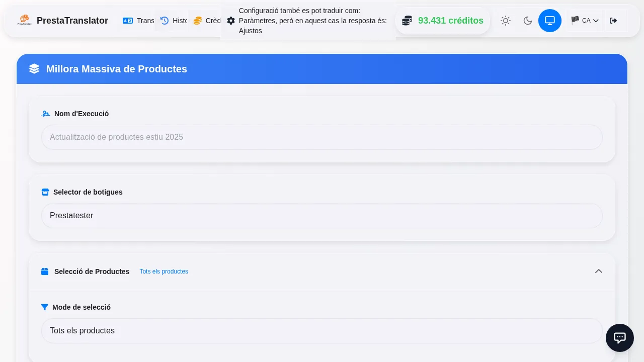Enable dark mode with the moon toggle
The height and width of the screenshot is (362, 644).
coord(528,21)
